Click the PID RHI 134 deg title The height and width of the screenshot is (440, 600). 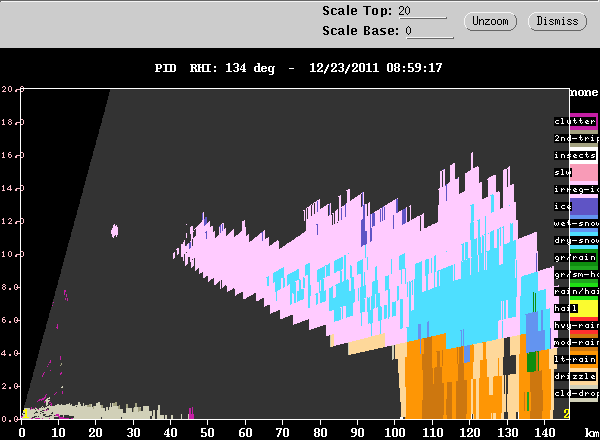(215, 68)
